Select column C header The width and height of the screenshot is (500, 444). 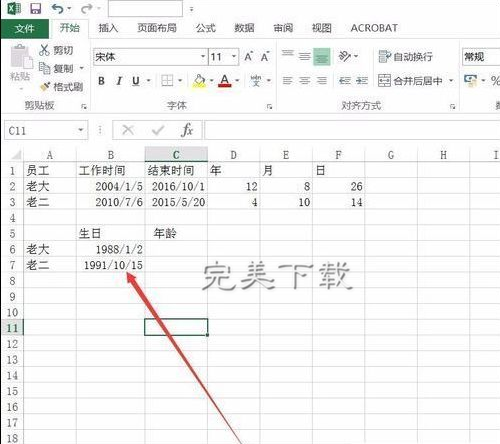(176, 154)
